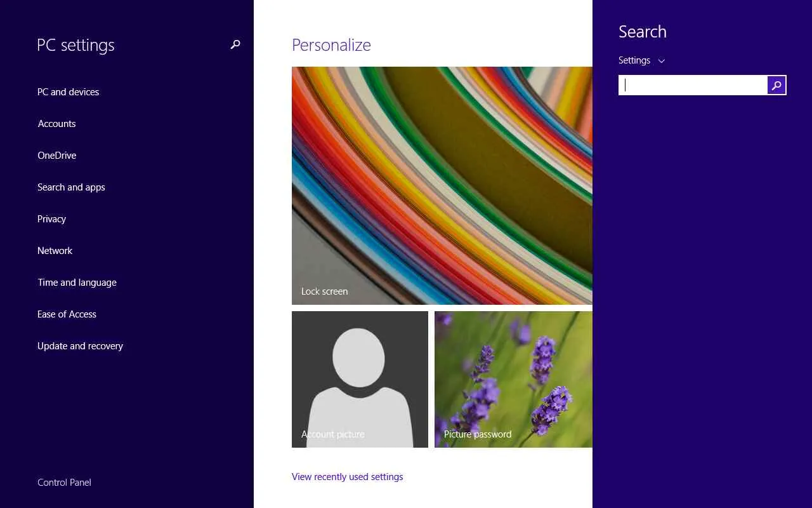This screenshot has width=812, height=508.
Task: Select the Network category
Action: point(55,251)
